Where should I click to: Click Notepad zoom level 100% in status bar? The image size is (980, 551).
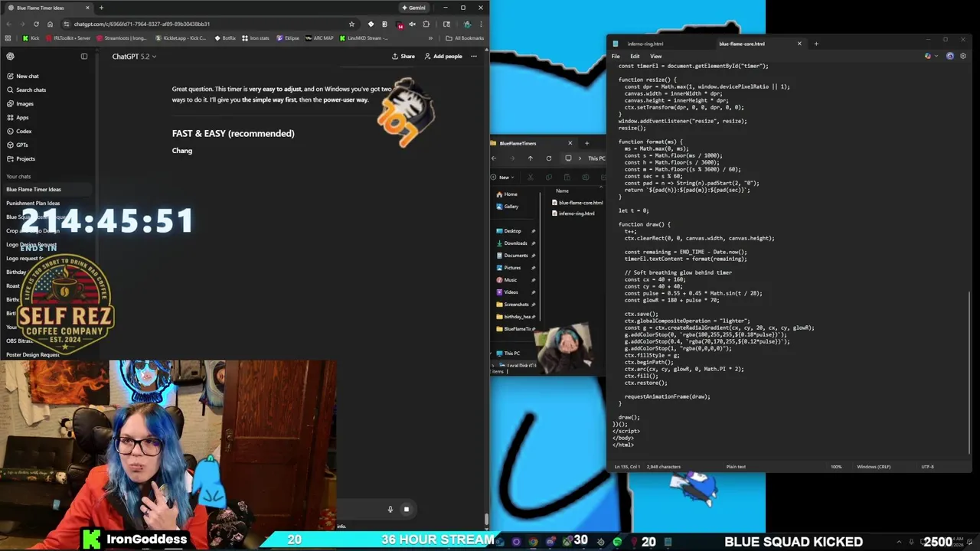[836, 466]
